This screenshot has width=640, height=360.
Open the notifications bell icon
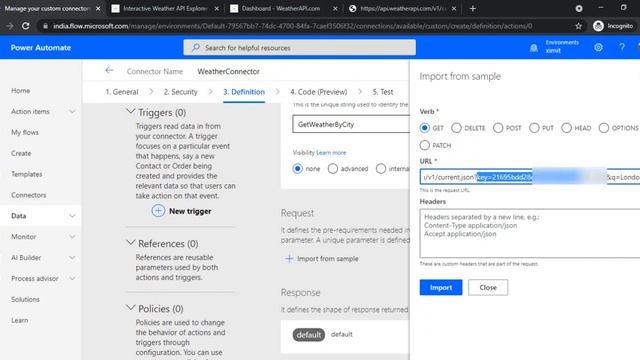(x=533, y=48)
